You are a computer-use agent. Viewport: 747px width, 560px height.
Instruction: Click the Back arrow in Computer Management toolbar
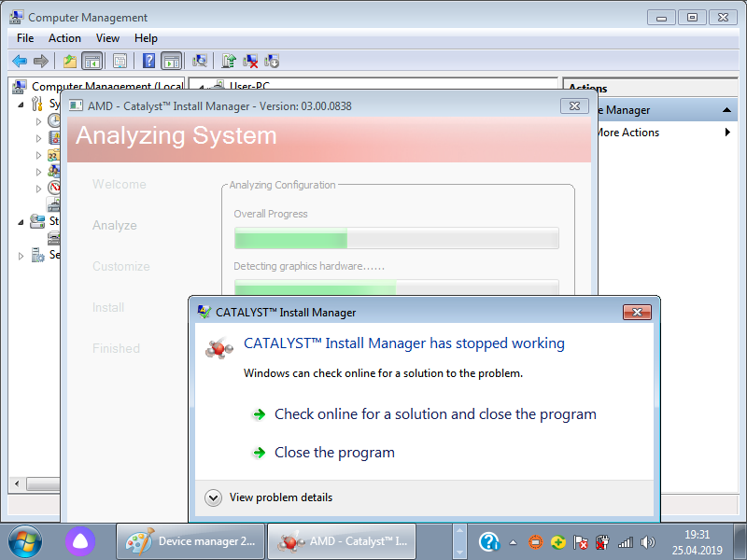tap(20, 61)
